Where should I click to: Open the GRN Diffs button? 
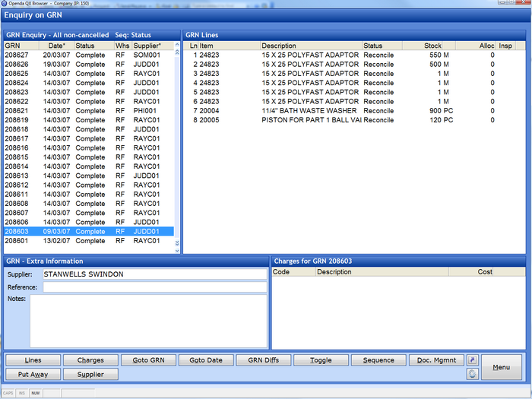click(263, 360)
